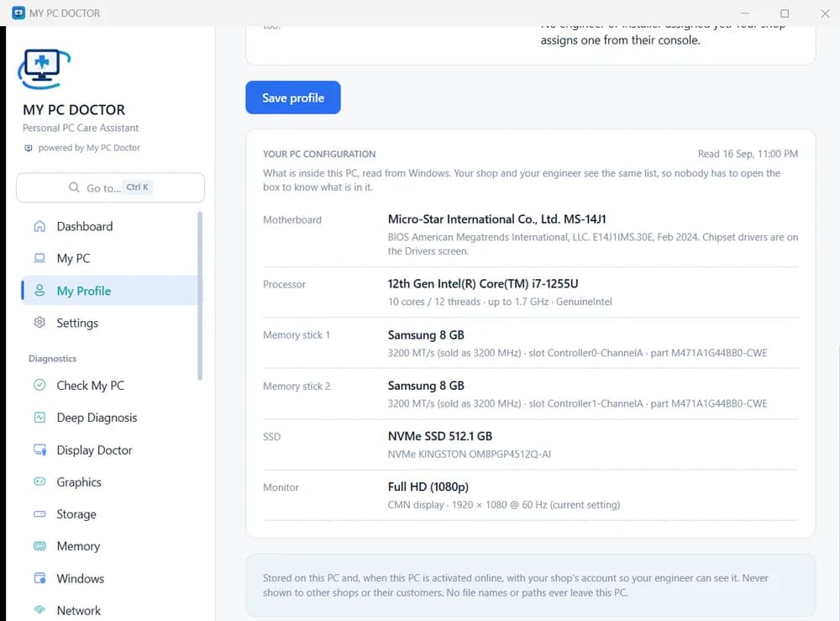This screenshot has width=840, height=621.
Task: Click the Personal PC Care Assistant subtitle
Action: click(81, 128)
